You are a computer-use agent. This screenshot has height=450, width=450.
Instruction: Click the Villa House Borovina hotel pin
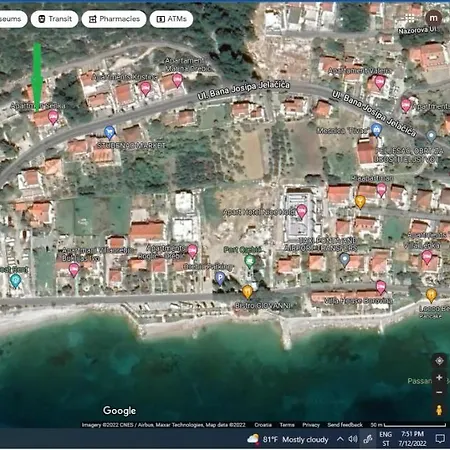[x=381, y=287]
